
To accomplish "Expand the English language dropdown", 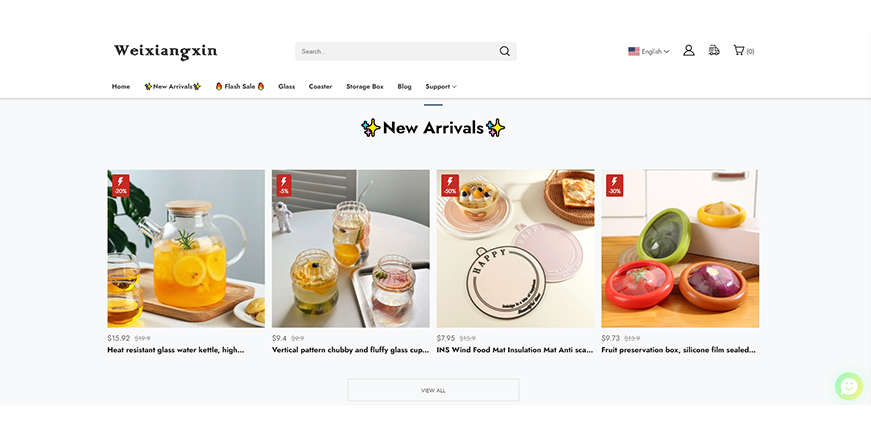I will click(649, 51).
